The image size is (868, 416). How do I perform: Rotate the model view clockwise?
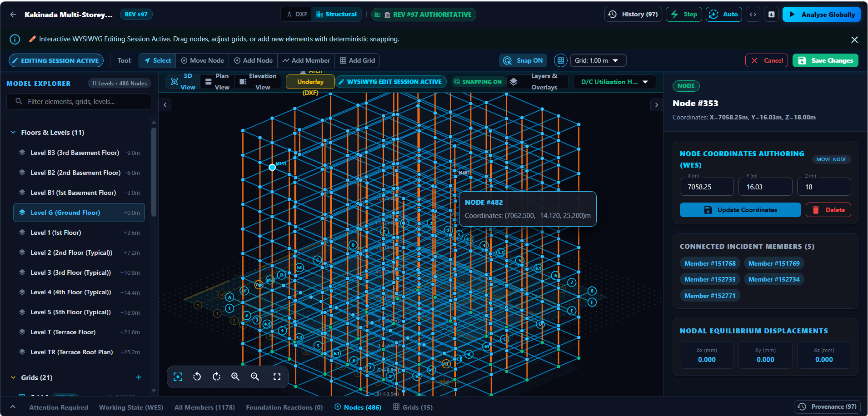pos(217,376)
